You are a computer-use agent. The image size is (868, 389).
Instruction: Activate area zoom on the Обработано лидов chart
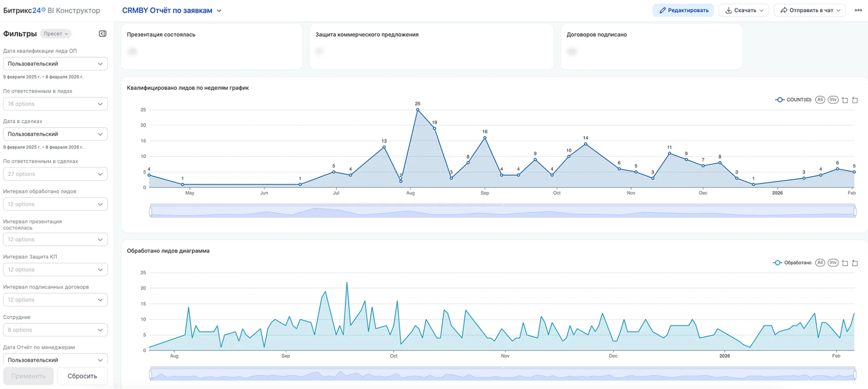point(845,263)
